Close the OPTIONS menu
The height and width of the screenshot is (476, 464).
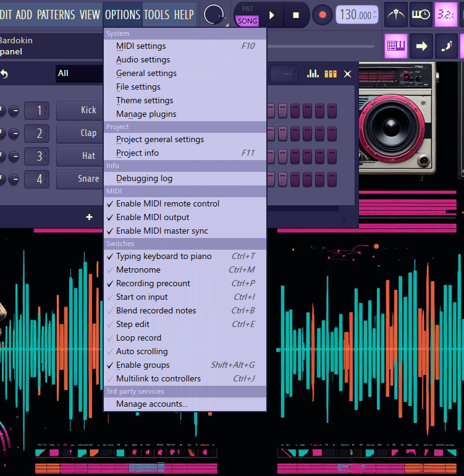[x=122, y=15]
